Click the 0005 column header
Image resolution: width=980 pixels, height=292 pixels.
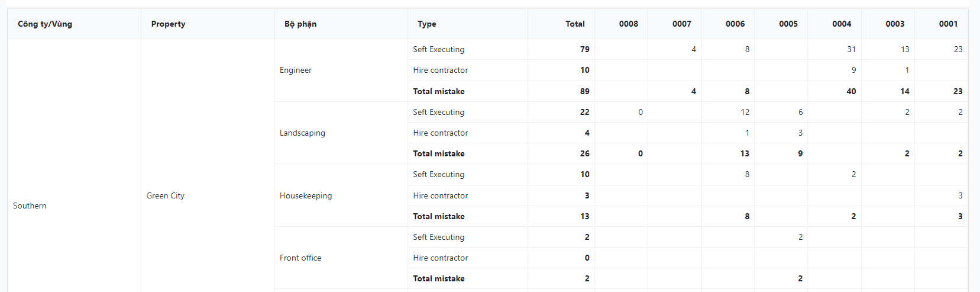coord(788,24)
